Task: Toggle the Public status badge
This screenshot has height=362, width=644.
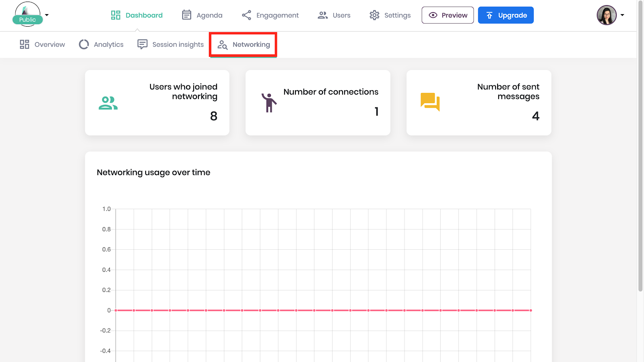Action: [x=27, y=20]
